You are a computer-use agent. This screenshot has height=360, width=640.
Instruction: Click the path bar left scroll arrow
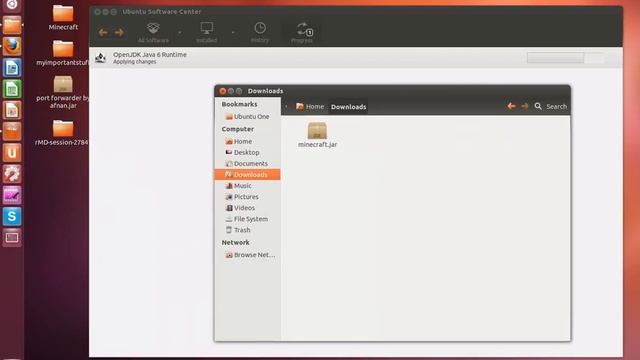pos(286,107)
